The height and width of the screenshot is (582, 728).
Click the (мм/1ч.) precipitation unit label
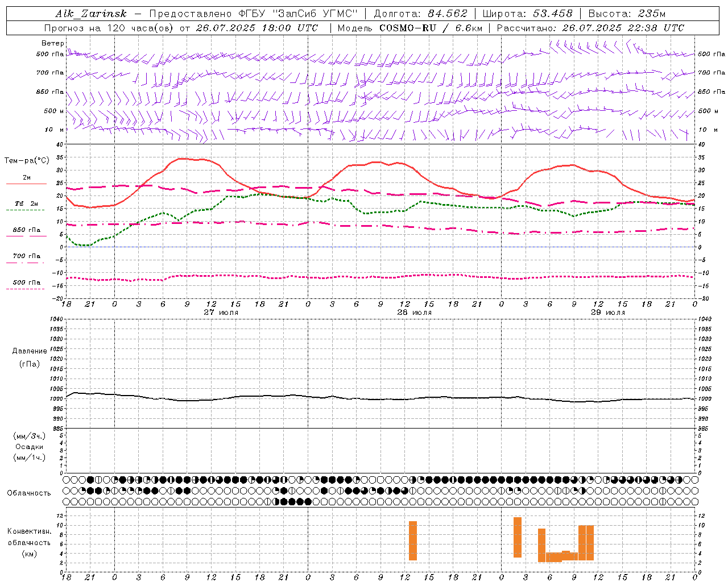30,458
